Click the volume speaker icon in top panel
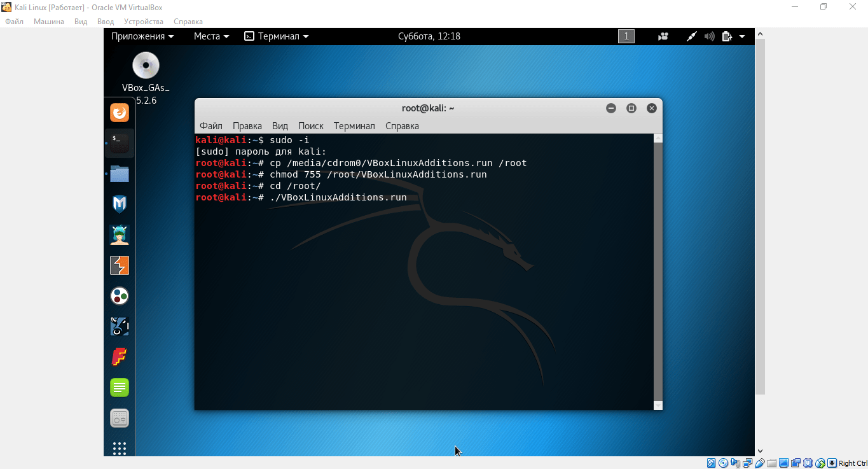The height and width of the screenshot is (469, 868). [710, 36]
